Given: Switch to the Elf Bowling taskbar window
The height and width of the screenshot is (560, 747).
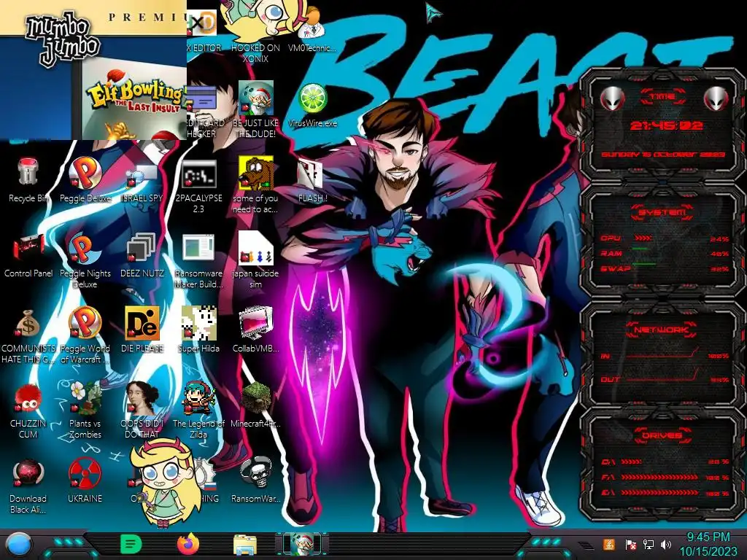Looking at the screenshot, I should tap(302, 544).
